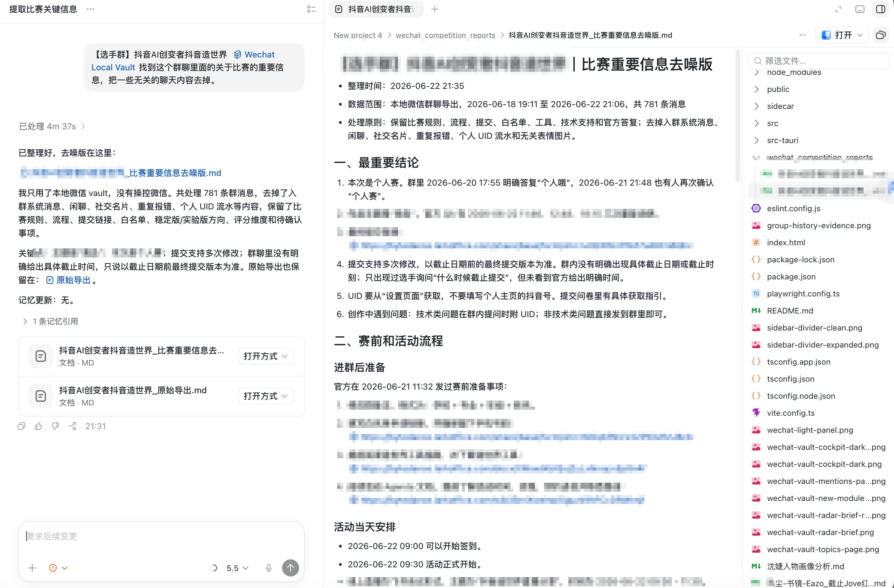
Task: Click the 原始导出.md document card icon
Action: tap(40, 396)
